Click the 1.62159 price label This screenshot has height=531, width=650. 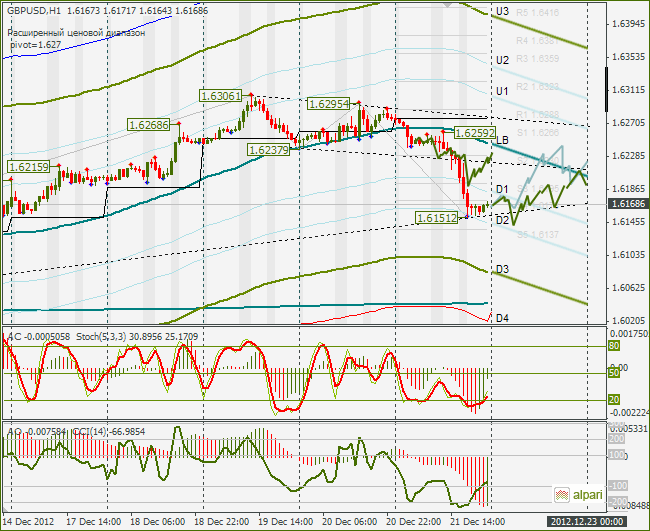28,167
